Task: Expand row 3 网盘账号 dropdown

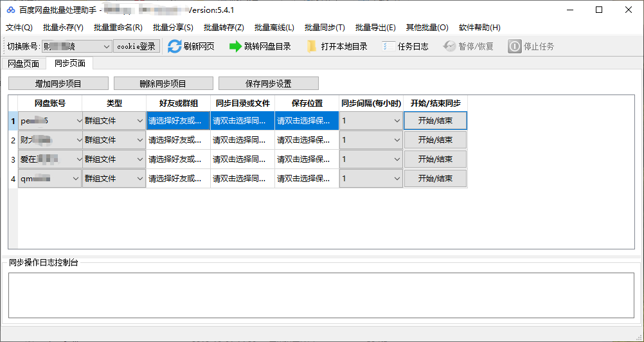Action: [x=50, y=159]
